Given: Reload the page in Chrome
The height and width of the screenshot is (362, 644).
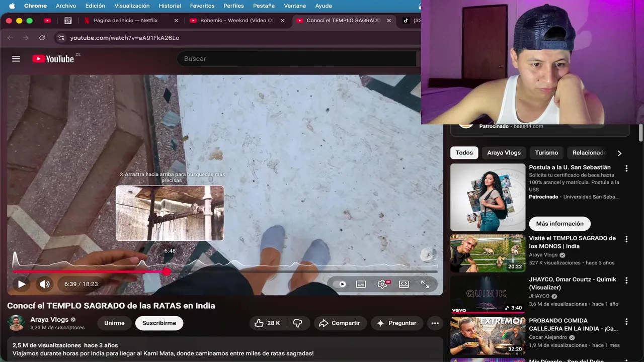Looking at the screenshot, I should click(42, 38).
